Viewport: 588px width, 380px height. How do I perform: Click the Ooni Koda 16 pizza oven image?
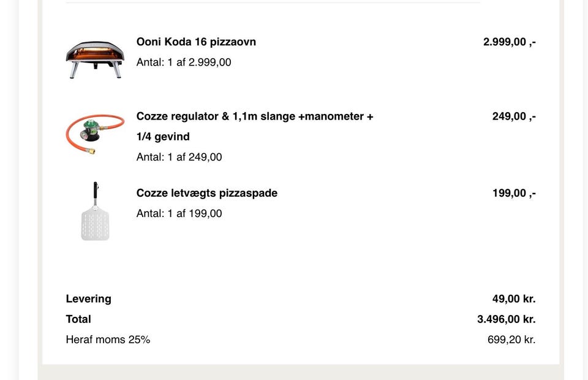click(96, 59)
